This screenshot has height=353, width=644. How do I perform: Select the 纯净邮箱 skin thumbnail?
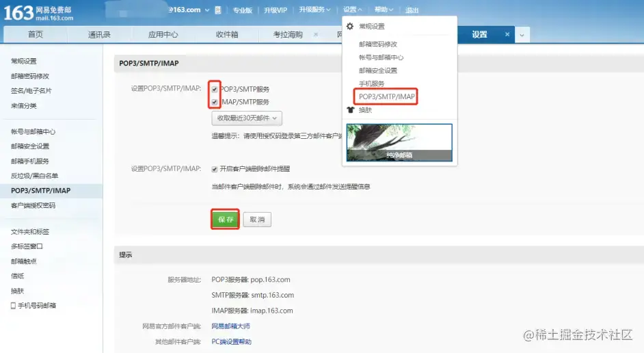point(399,142)
